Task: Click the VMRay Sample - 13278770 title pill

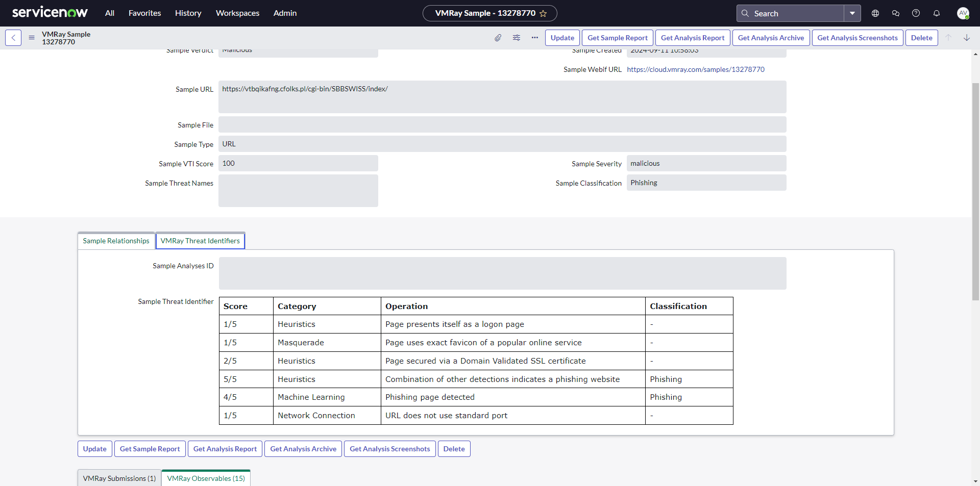Action: click(490, 13)
